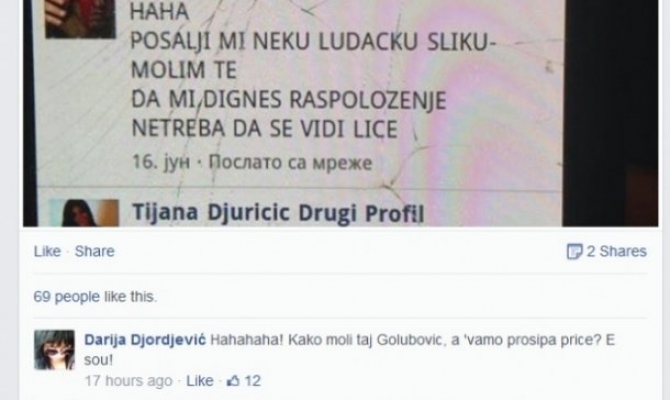Click the top message sender avatar

80,19
